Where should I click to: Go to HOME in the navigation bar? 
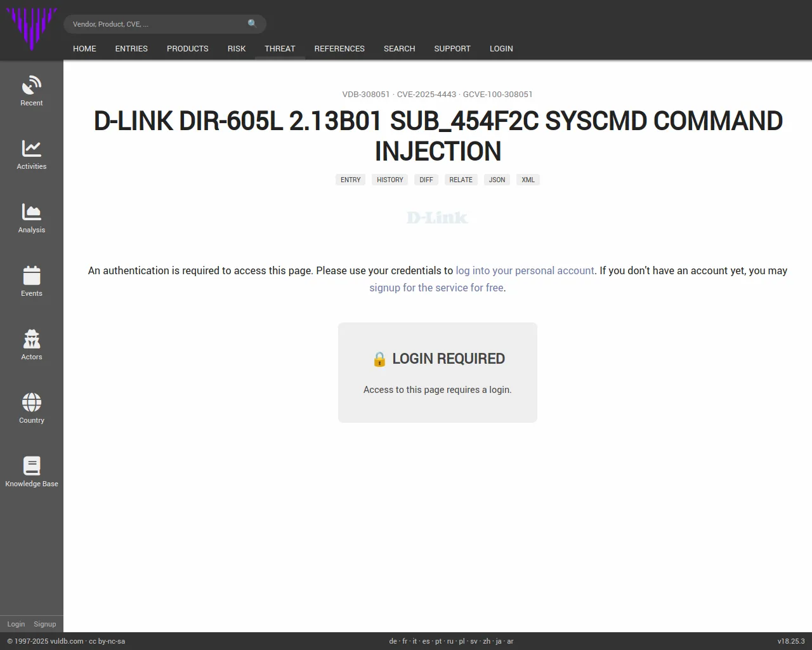click(84, 48)
